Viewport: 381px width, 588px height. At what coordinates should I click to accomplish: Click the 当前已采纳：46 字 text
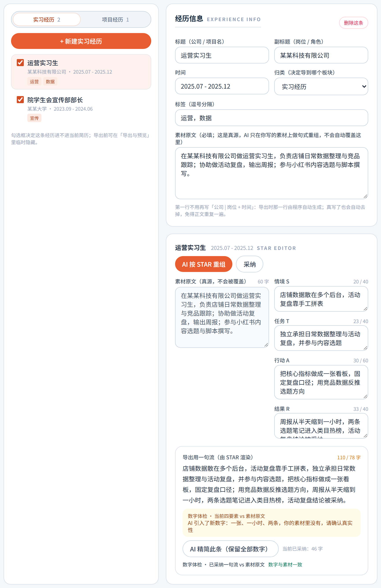302,549
